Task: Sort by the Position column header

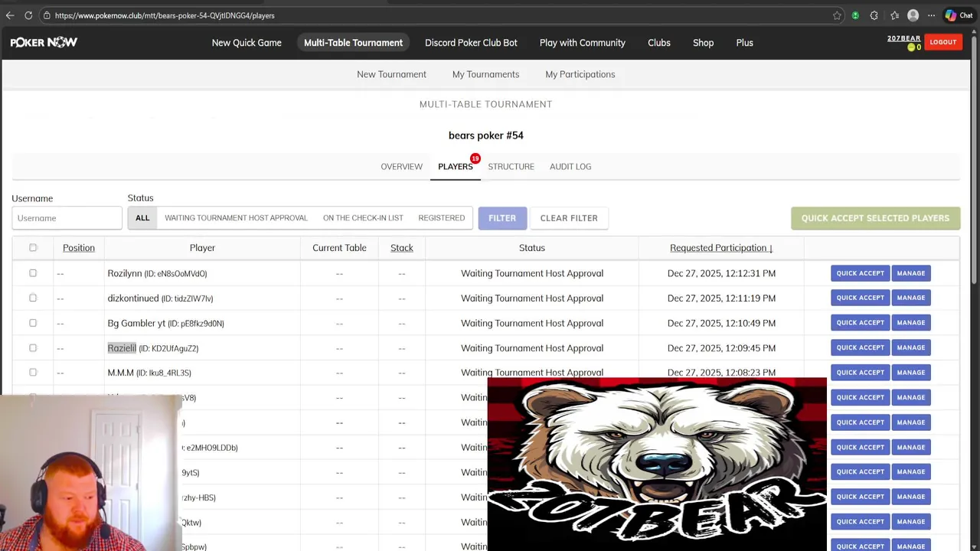Action: point(79,248)
